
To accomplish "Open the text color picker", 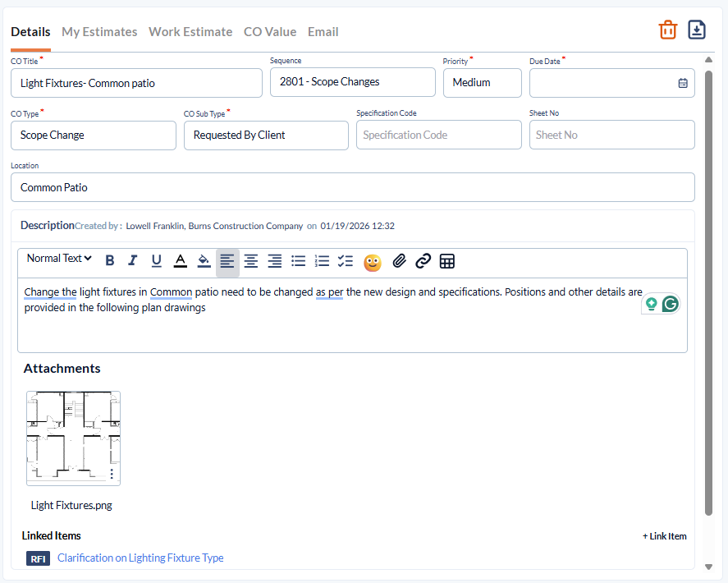I will point(180,260).
